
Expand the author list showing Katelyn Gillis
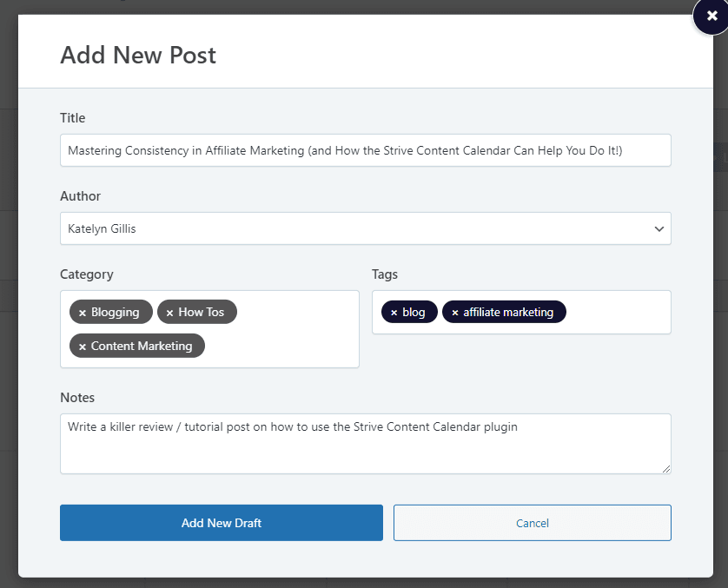[365, 228]
